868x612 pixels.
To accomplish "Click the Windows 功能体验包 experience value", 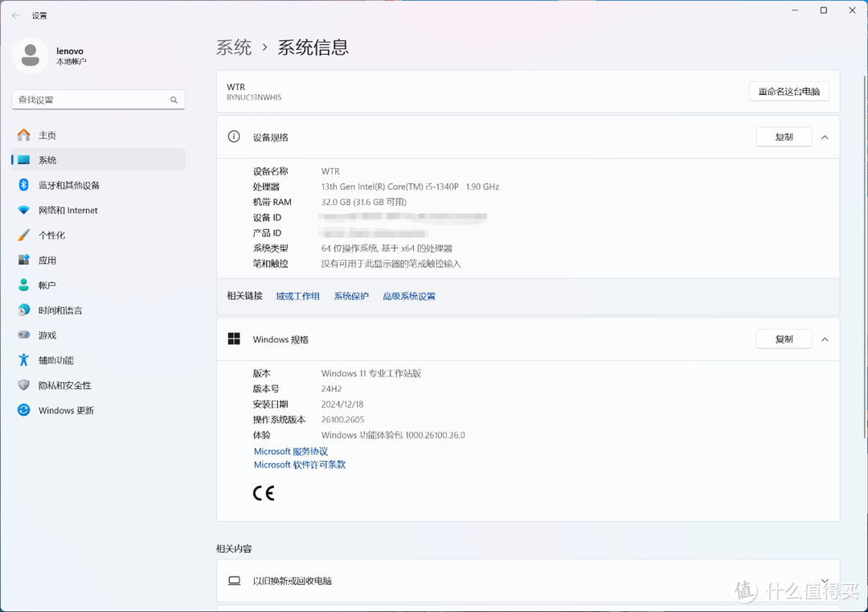I will [393, 435].
